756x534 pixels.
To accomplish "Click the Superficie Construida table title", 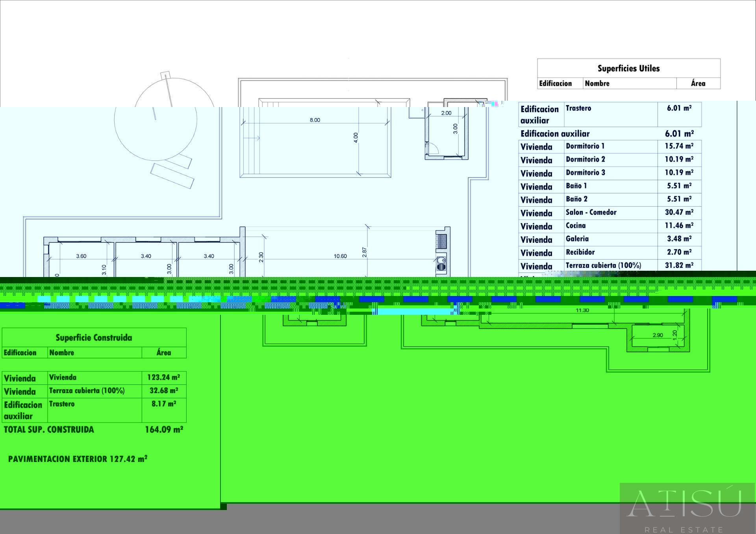I will 94,338.
